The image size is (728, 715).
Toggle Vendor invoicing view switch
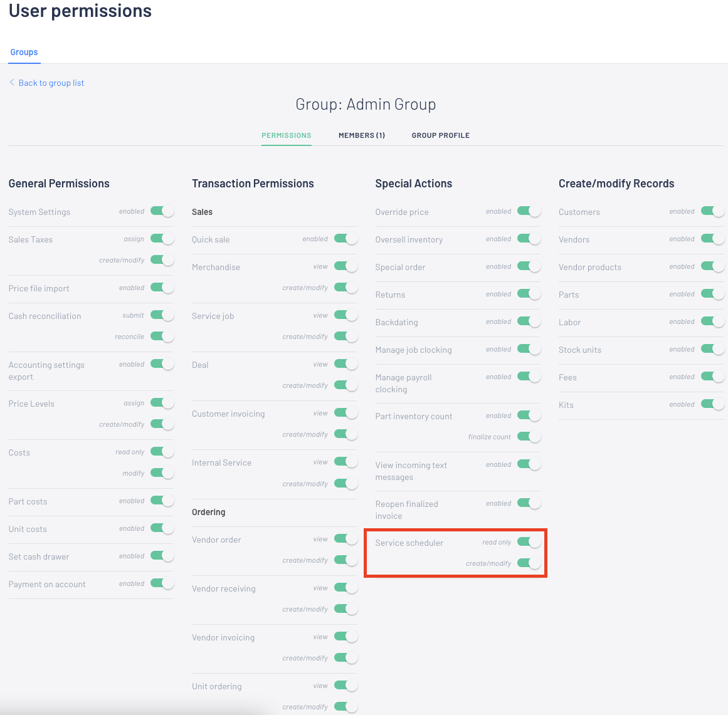[346, 637]
